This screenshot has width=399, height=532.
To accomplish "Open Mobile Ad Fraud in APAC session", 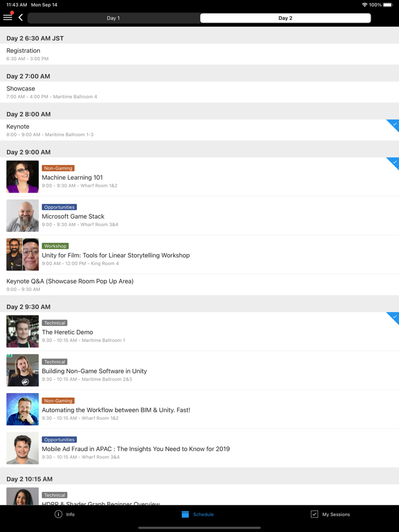I will point(171,449).
